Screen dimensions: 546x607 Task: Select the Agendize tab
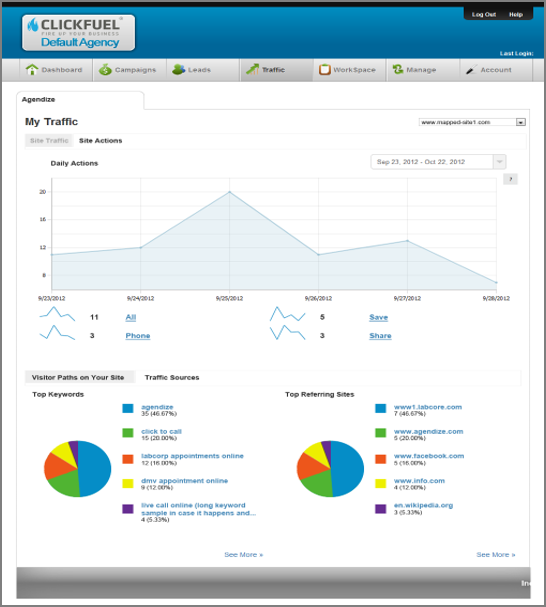pos(80,100)
